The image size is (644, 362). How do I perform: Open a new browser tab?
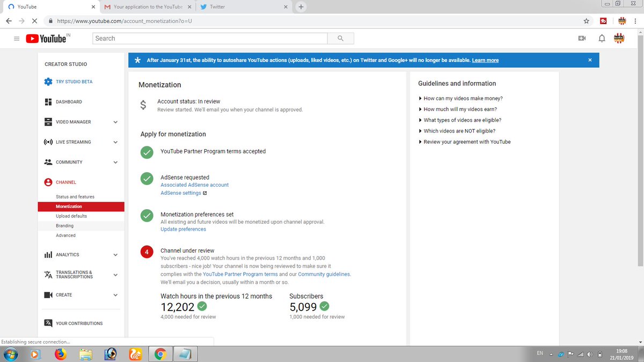(301, 7)
